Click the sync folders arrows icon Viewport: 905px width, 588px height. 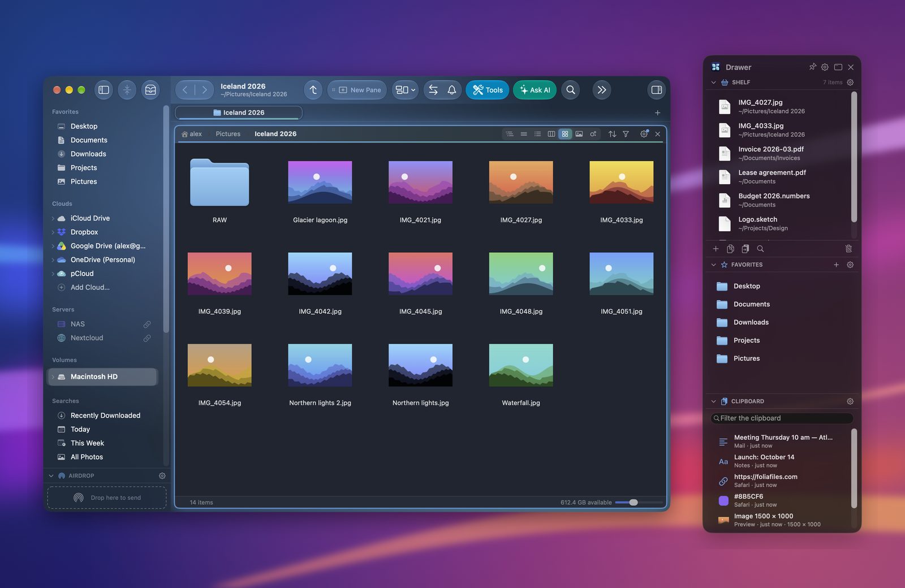433,90
